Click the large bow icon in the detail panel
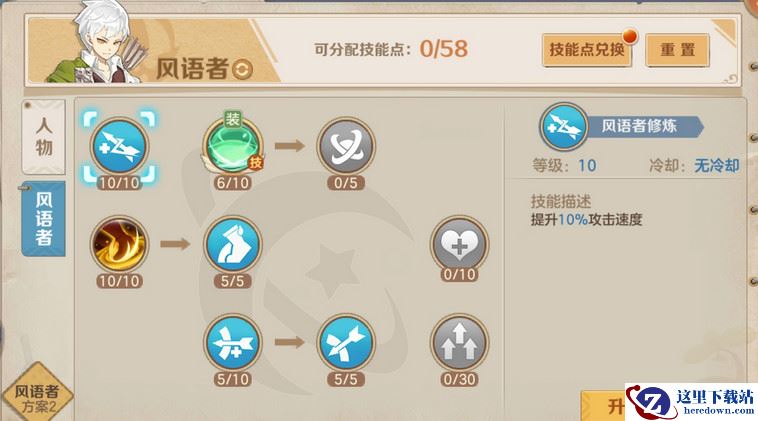 point(564,127)
